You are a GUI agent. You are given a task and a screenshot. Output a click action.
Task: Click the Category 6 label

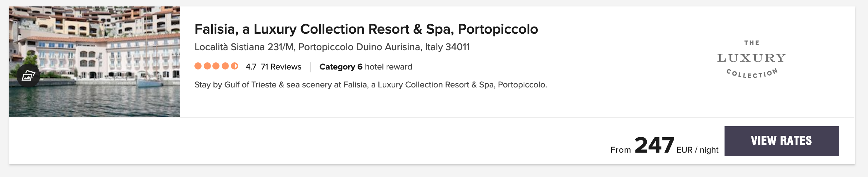pyautogui.click(x=341, y=67)
